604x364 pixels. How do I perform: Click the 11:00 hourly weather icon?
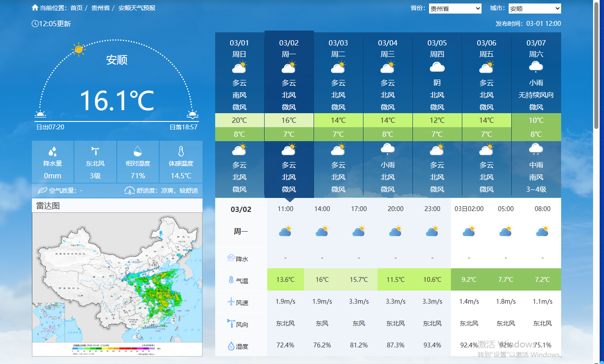[286, 231]
